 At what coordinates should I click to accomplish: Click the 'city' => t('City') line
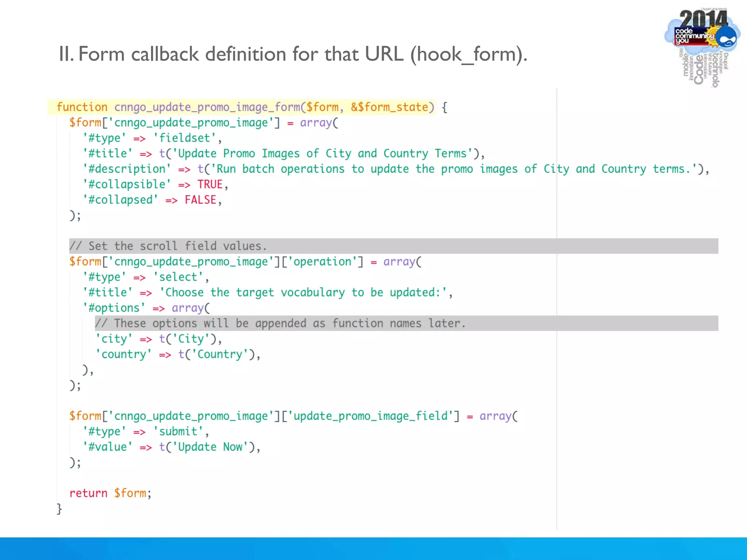tap(159, 339)
